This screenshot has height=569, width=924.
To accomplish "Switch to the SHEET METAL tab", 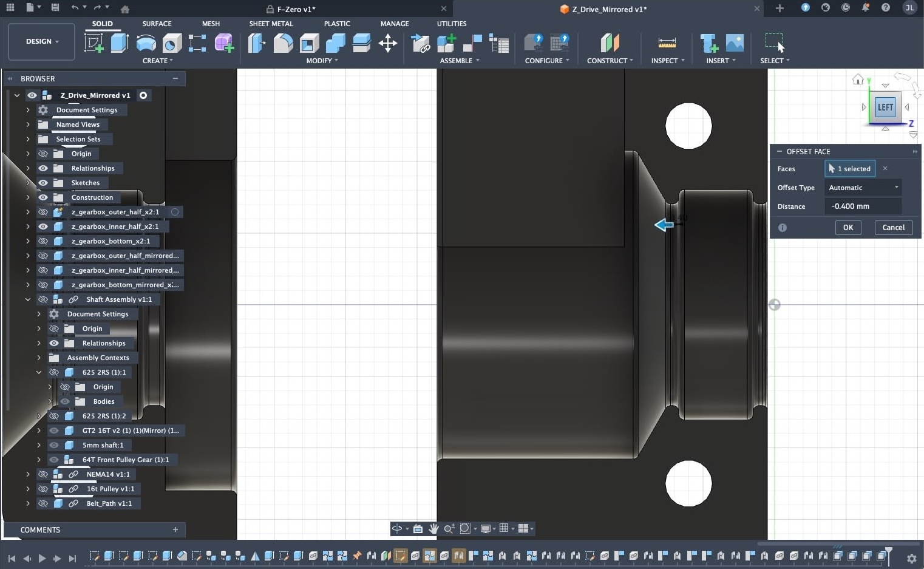I will pos(271,24).
